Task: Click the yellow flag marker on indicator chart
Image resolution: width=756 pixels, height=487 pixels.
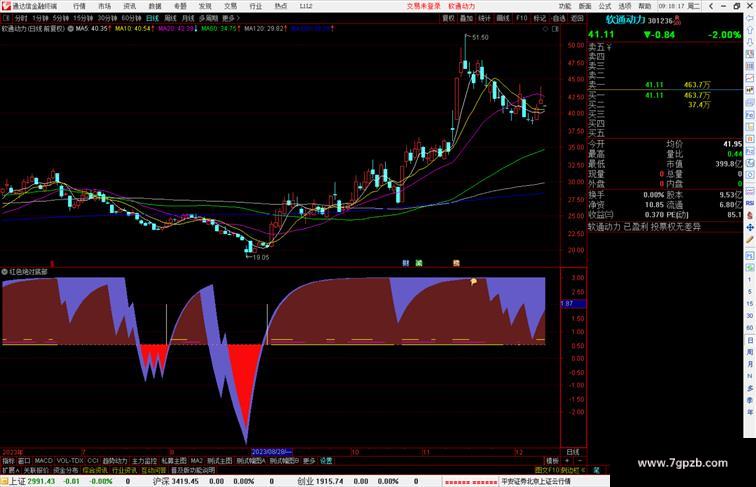Action: (x=473, y=282)
